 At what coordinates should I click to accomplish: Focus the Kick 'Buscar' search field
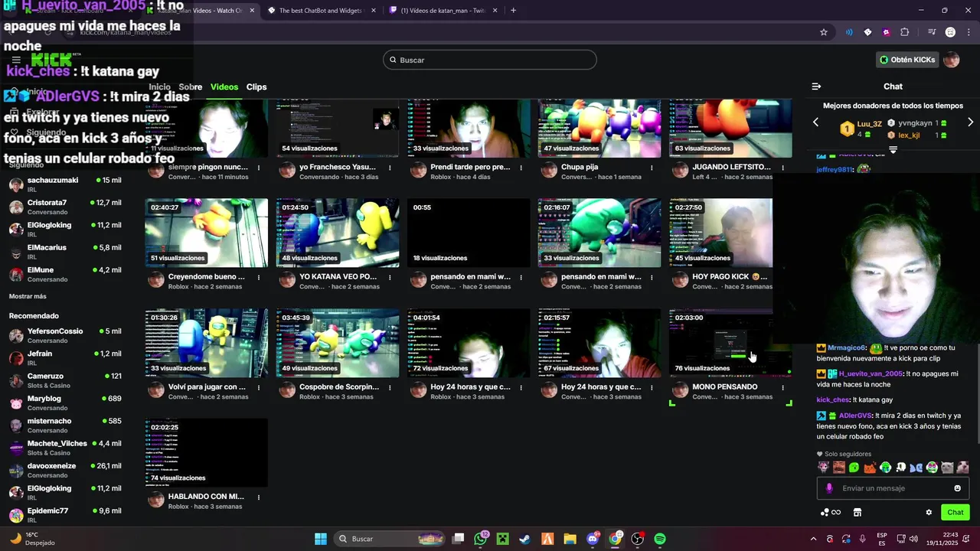490,60
